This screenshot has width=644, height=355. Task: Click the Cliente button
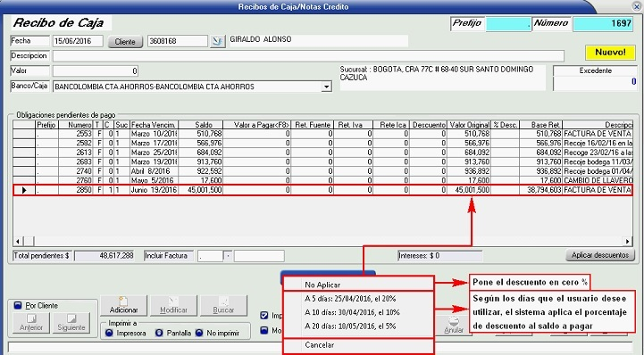tap(125, 41)
